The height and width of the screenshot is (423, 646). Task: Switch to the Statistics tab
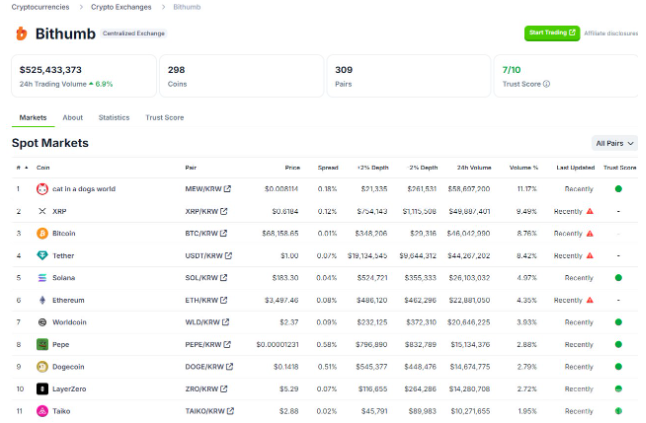[114, 118]
